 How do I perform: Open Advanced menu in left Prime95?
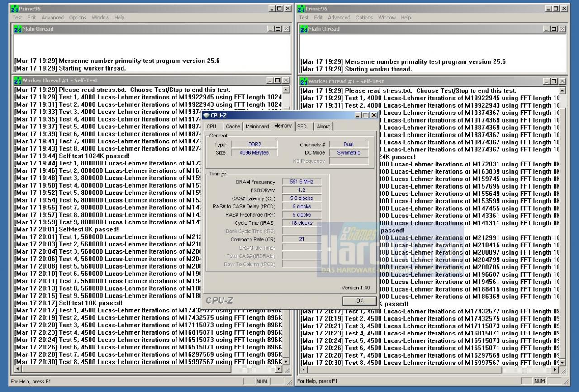tap(52, 18)
